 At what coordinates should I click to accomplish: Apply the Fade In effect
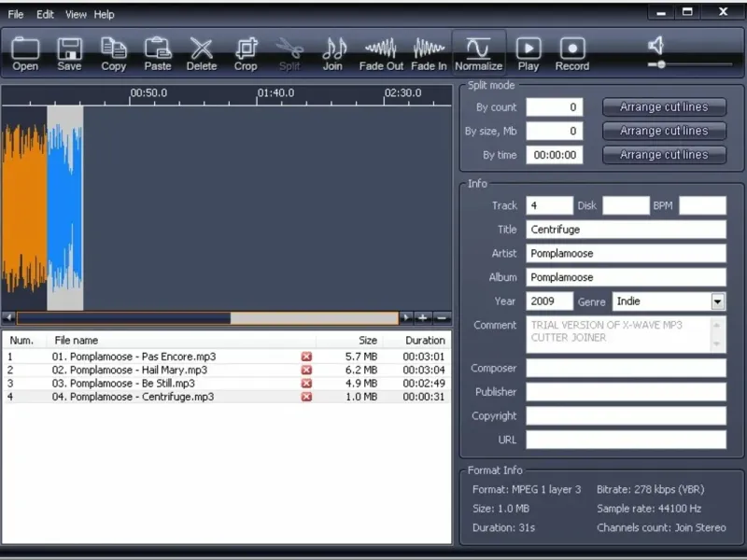(429, 54)
